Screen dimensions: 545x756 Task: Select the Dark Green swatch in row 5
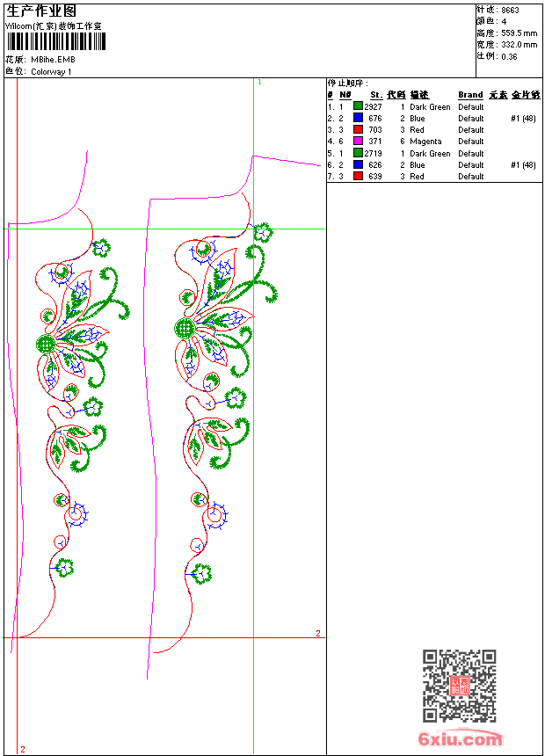[x=359, y=153]
